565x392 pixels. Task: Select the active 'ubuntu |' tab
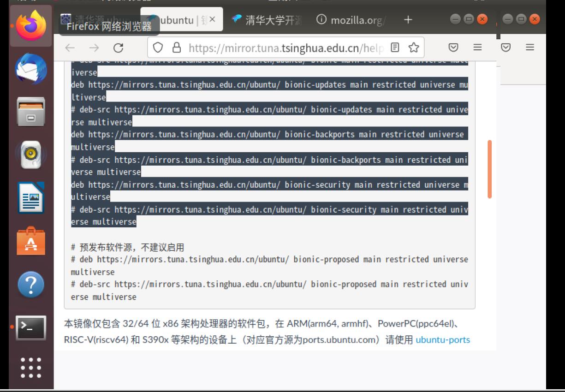(182, 20)
